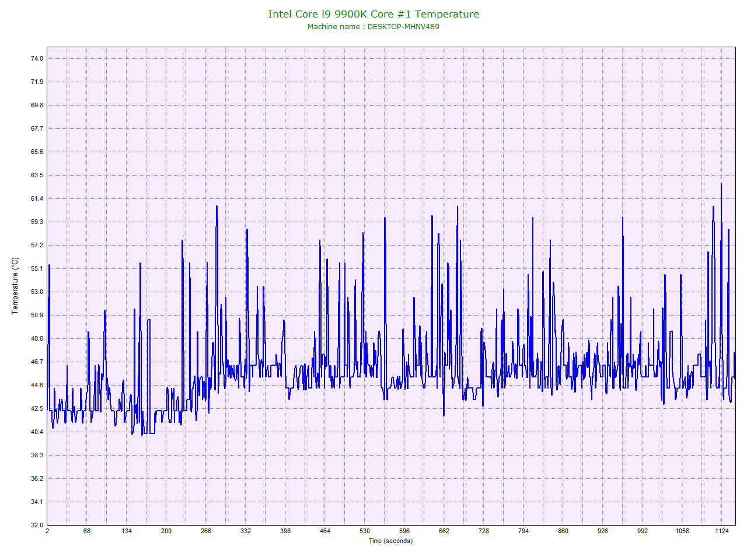Click the "Temperature (°C)" vertical axis title
The image size is (747, 560).
point(15,286)
